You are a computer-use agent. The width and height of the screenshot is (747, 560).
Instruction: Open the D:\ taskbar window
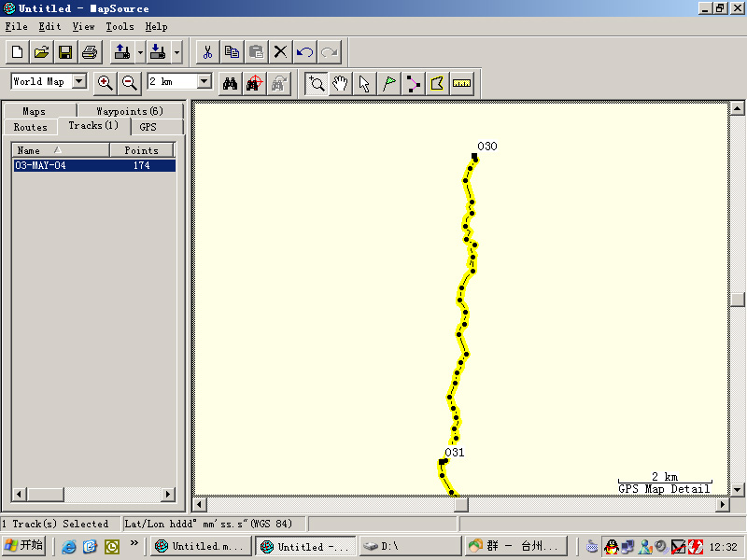410,546
